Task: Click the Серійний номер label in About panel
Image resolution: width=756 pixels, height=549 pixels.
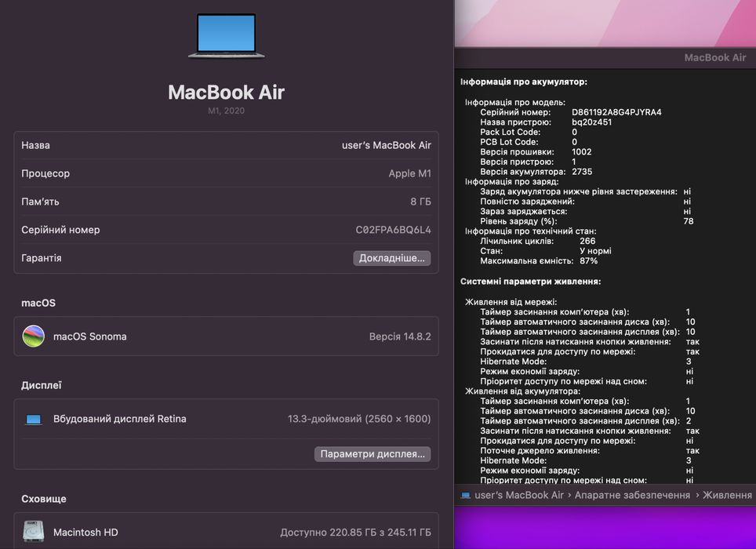Action: 60,230
